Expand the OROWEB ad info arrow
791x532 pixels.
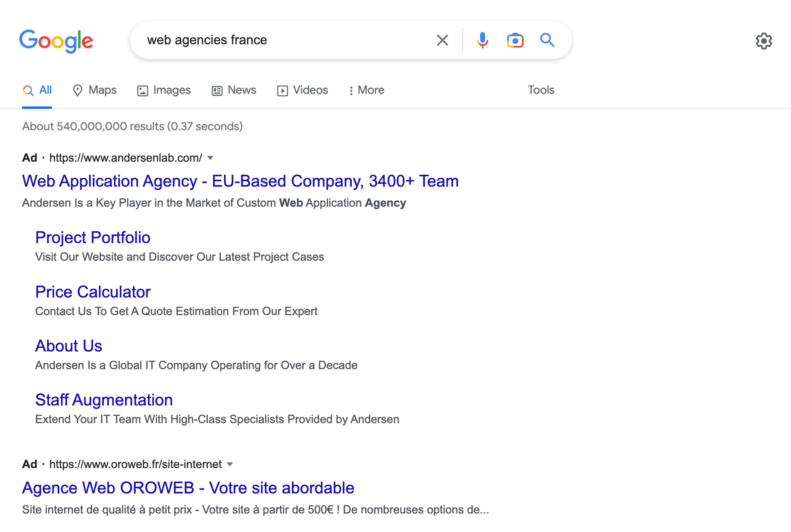(x=231, y=464)
